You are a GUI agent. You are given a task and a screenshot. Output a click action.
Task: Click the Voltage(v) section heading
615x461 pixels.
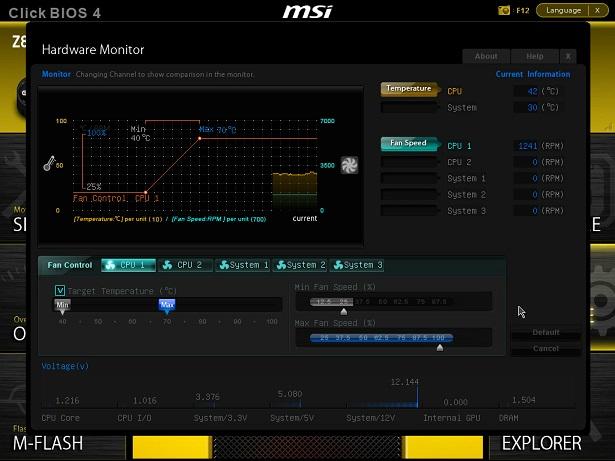coord(65,366)
